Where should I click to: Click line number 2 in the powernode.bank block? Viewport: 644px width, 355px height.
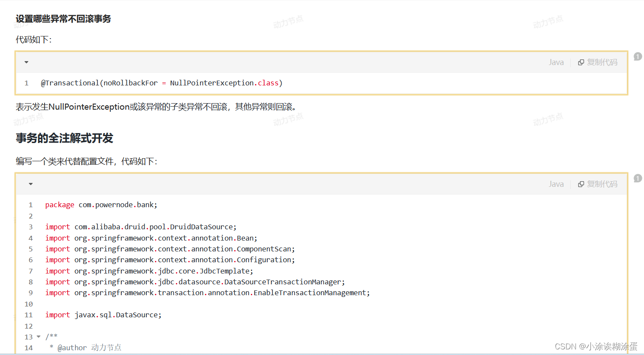(31, 216)
